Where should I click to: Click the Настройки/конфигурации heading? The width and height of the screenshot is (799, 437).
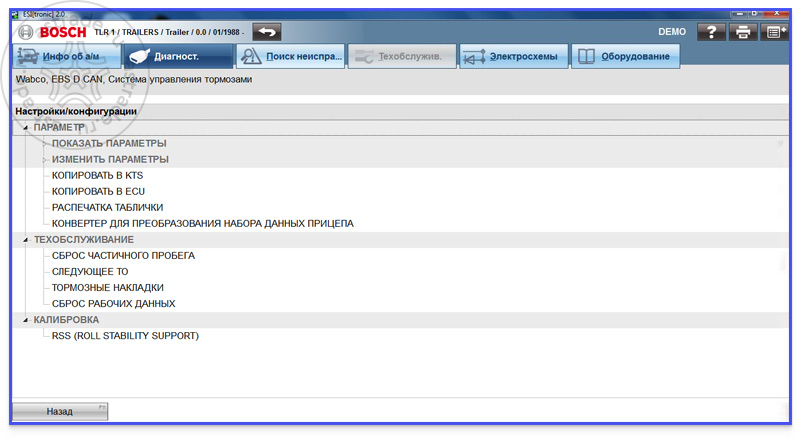tap(76, 112)
